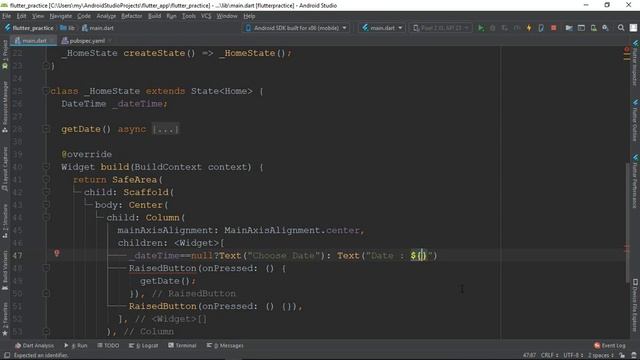The height and width of the screenshot is (360, 640).
Task: Open the Refactor menu
Action: (x=131, y=16)
